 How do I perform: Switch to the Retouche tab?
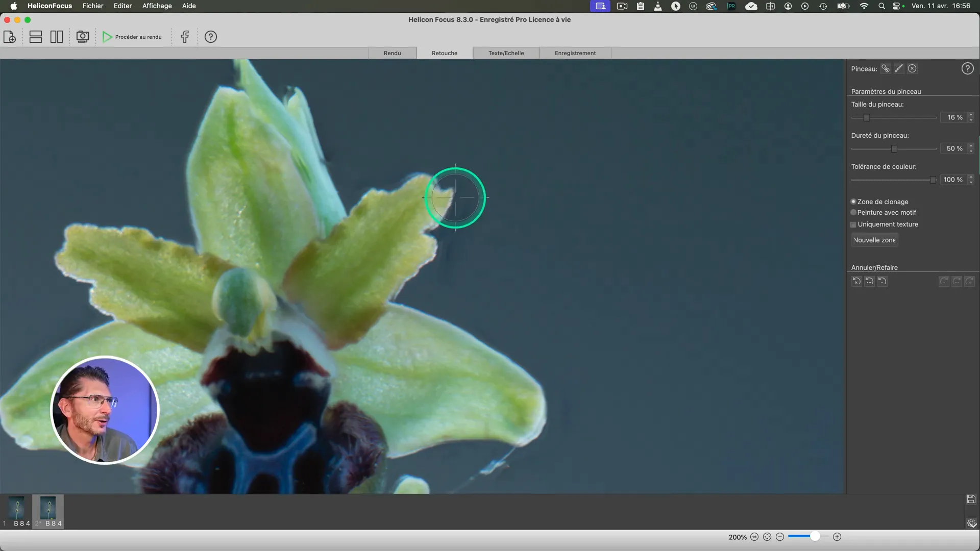445,53
